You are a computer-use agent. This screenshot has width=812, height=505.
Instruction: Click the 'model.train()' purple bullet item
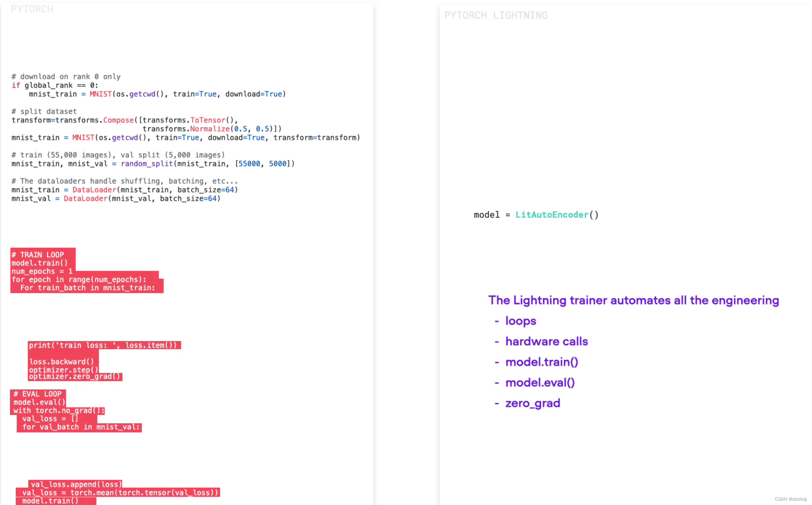click(542, 362)
